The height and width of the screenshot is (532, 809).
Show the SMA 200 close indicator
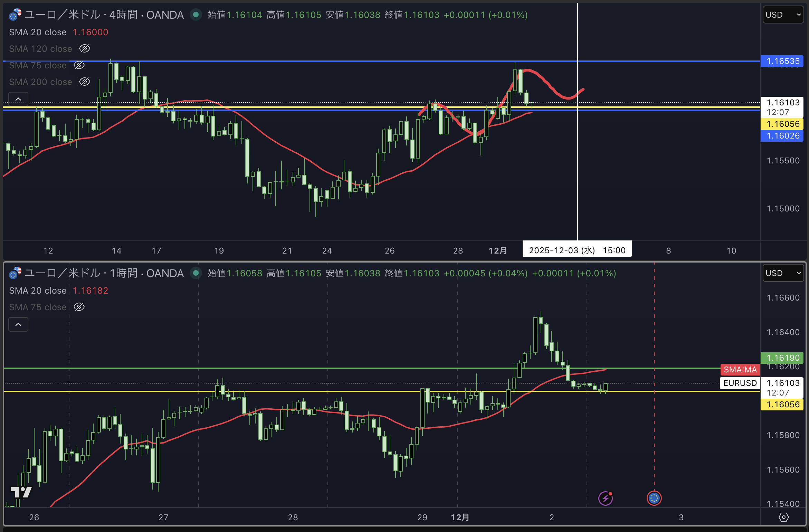pyautogui.click(x=85, y=82)
